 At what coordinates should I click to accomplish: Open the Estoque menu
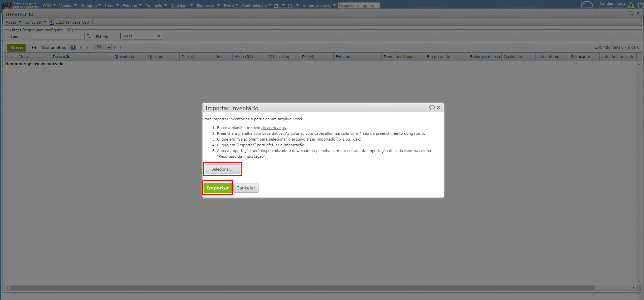132,6
